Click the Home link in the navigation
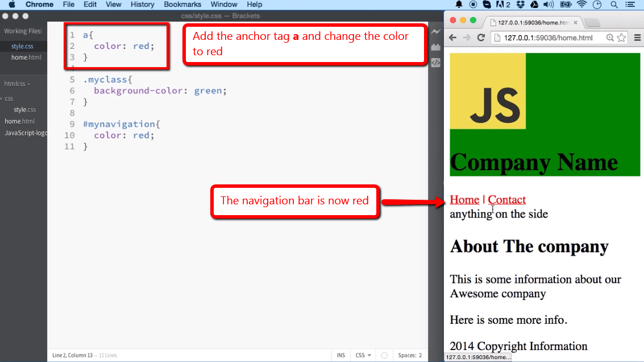 464,200
